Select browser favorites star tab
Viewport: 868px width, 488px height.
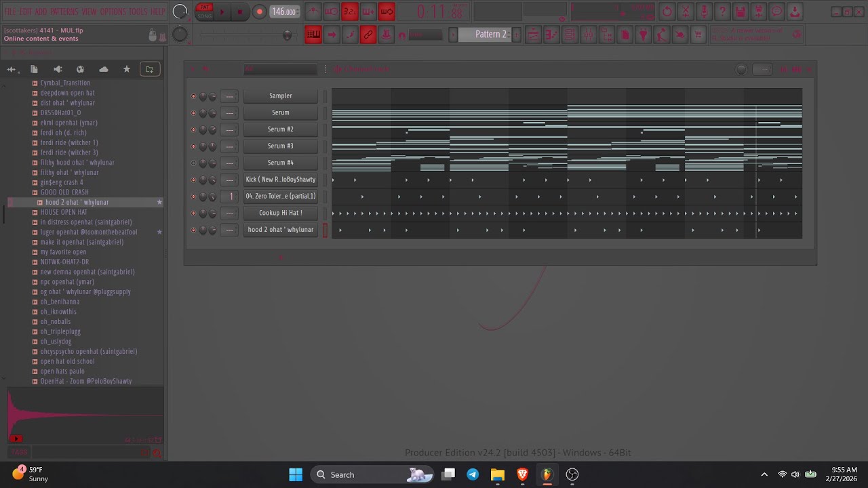coord(126,69)
